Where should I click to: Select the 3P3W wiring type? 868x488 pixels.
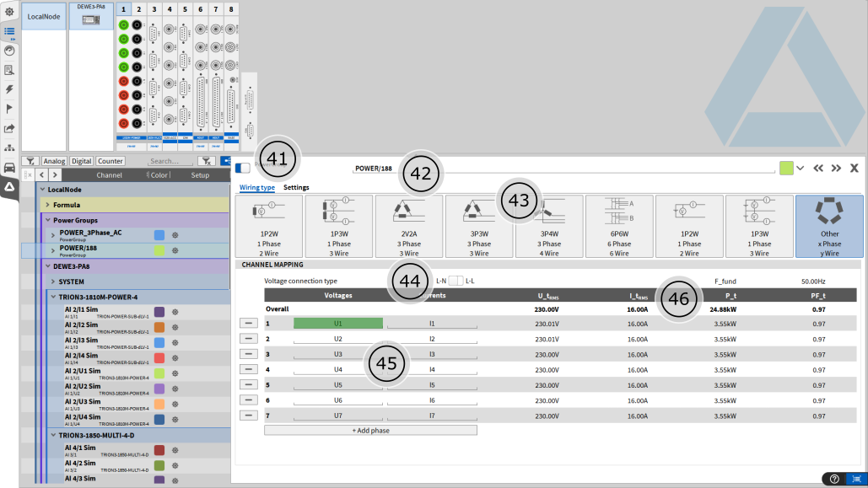point(479,226)
